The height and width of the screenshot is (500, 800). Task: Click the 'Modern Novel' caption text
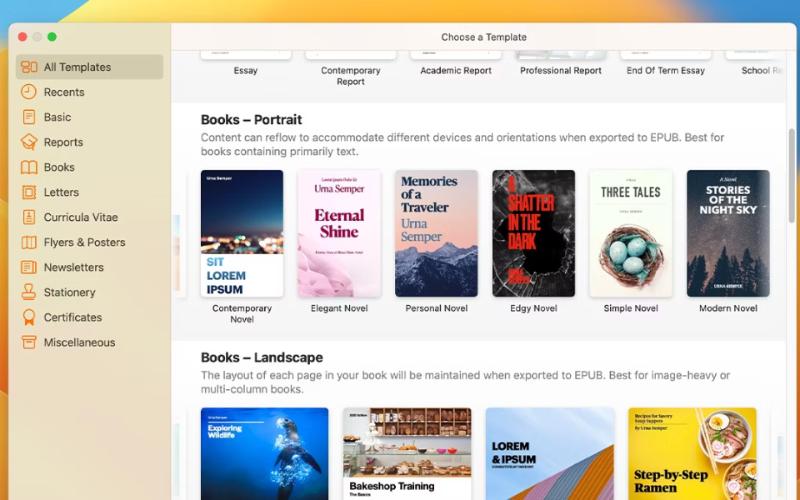coord(728,308)
